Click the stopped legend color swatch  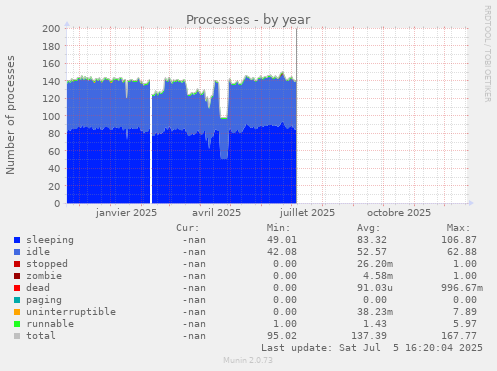click(x=17, y=264)
